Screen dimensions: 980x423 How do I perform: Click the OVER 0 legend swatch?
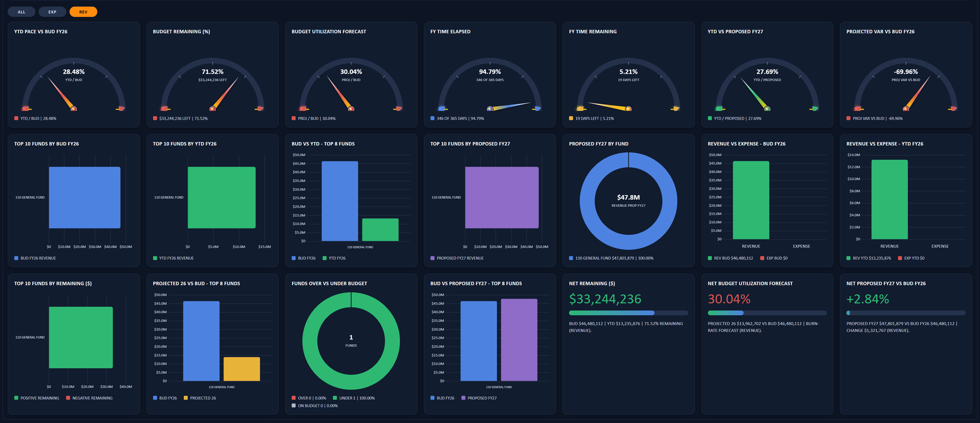(294, 398)
